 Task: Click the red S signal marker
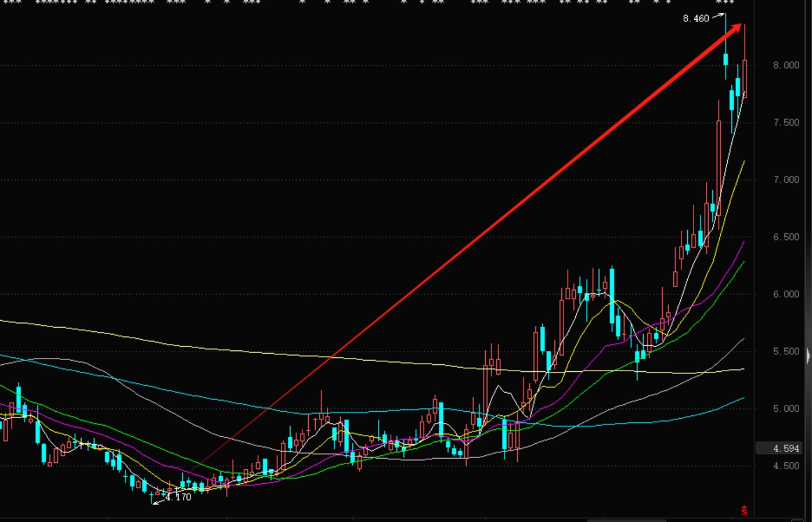[744, 510]
